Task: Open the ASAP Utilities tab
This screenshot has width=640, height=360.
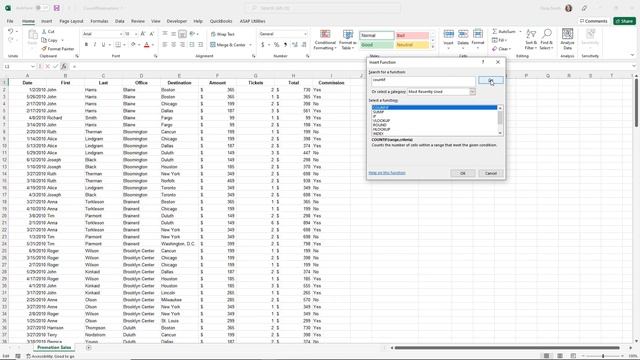Action: (252, 21)
